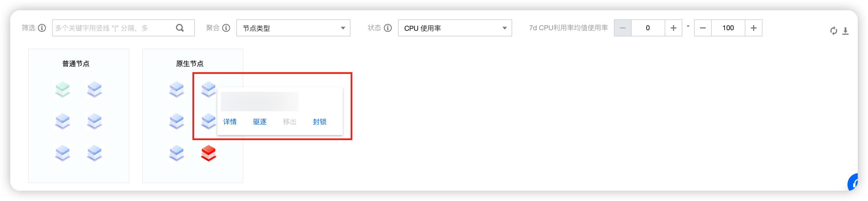
Task: Click 驱逐 in the node popup
Action: (259, 122)
